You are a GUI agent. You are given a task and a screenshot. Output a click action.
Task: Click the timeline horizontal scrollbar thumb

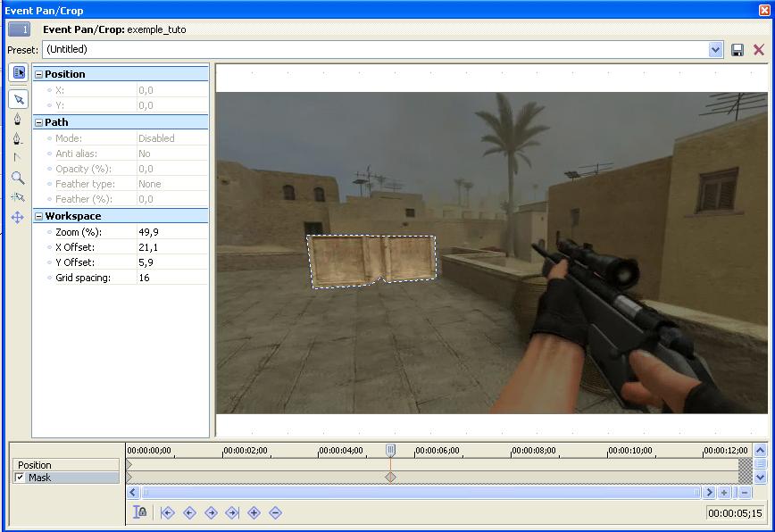421,493
